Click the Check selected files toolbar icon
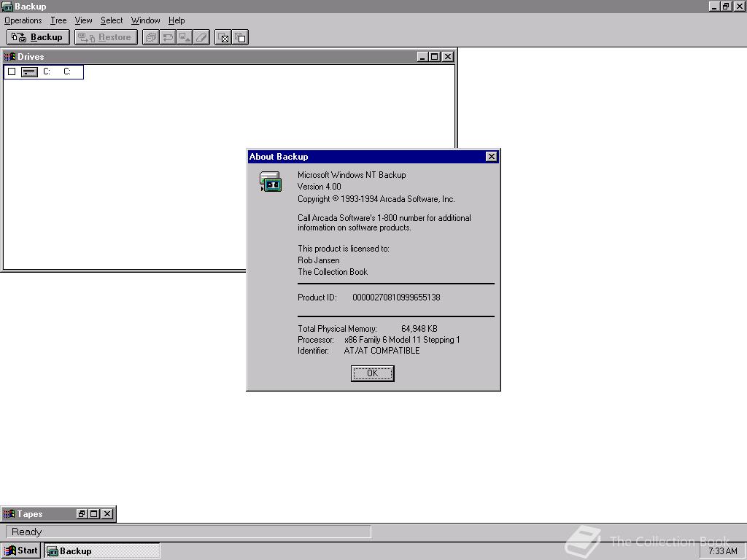Image resolution: width=747 pixels, height=560 pixels. (x=223, y=37)
